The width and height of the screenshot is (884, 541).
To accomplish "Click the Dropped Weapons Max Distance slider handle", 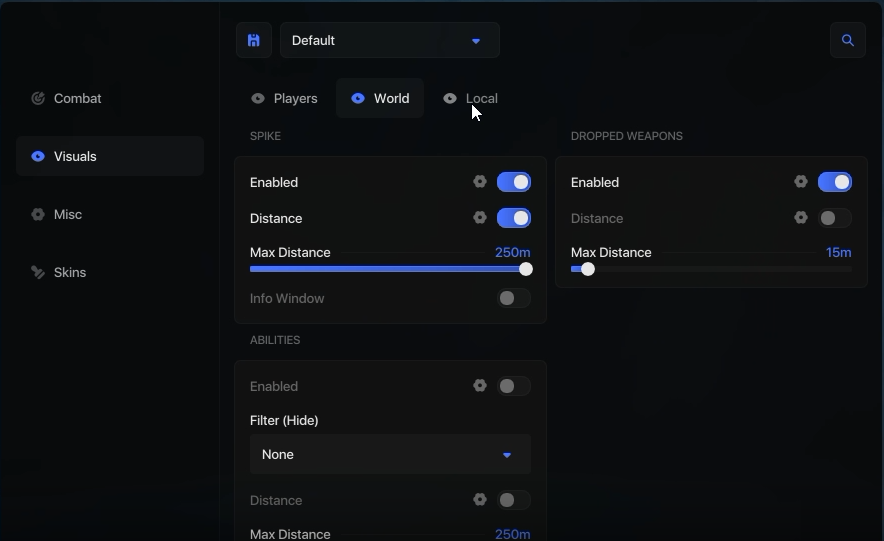I will click(587, 269).
